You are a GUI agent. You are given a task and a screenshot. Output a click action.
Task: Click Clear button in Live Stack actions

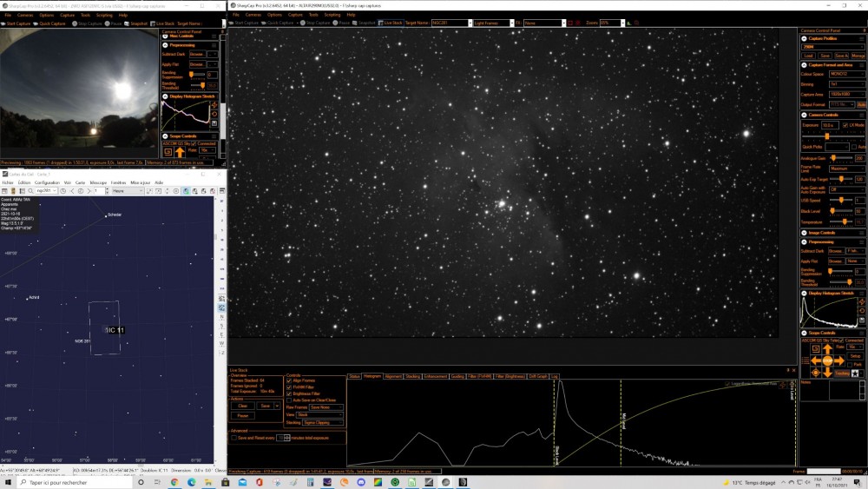pyautogui.click(x=242, y=406)
